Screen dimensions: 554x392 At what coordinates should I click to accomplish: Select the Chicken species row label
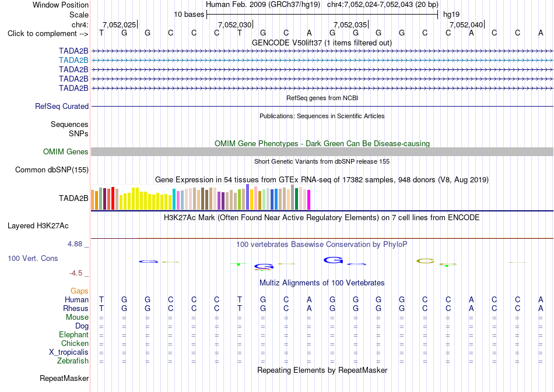(x=75, y=343)
